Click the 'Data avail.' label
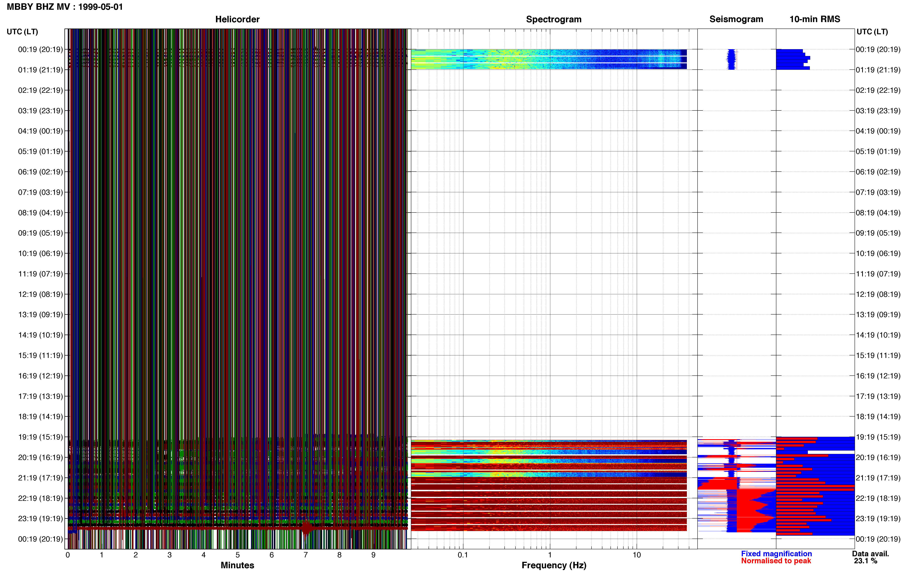Viewport: 924px width, 578px height. (870, 554)
